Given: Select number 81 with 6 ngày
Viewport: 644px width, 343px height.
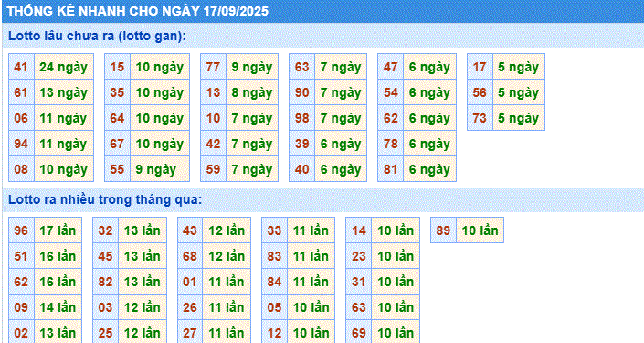Looking at the screenshot, I should (391, 169).
